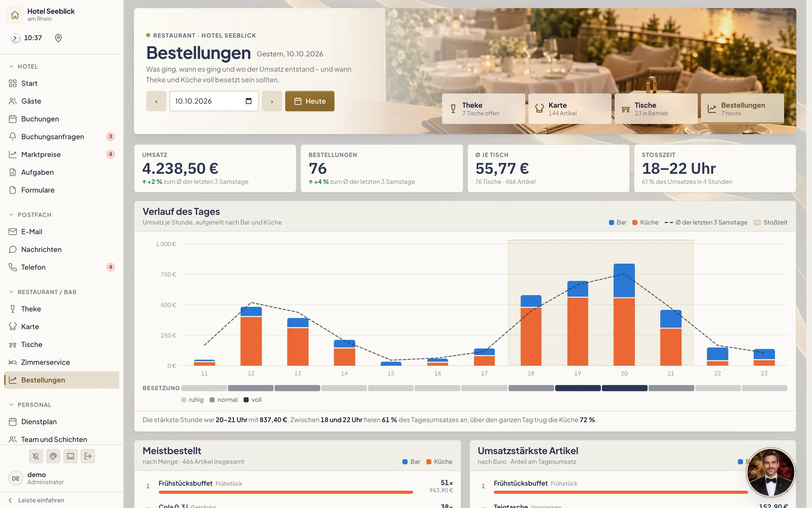Screen dimensions: 812x508
Task: Toggle Küche series in Verlauf legend
Action: (x=646, y=222)
